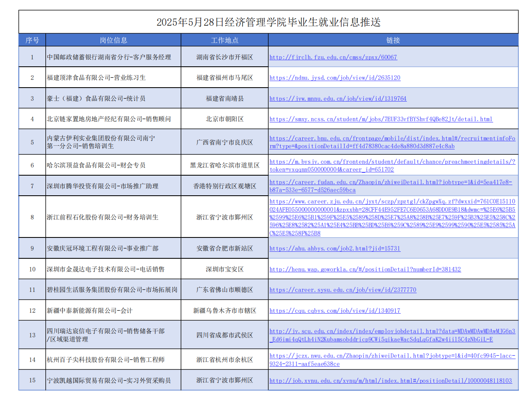Open the www.career.zju.edu.cn long link
This screenshot has height=400, width=532.
pos(392,202)
